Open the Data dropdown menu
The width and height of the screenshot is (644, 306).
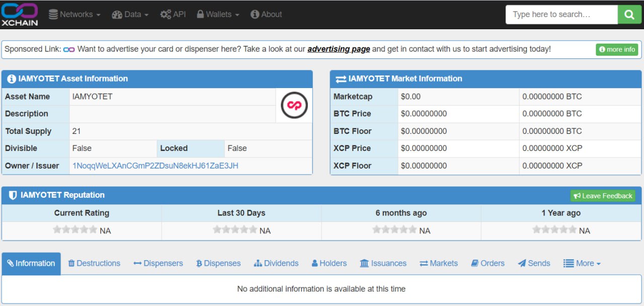click(x=130, y=15)
